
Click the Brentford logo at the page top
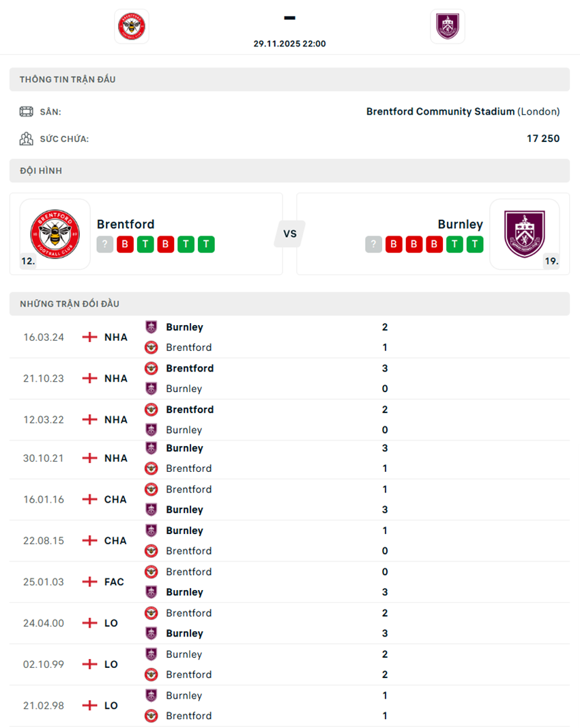tap(131, 26)
